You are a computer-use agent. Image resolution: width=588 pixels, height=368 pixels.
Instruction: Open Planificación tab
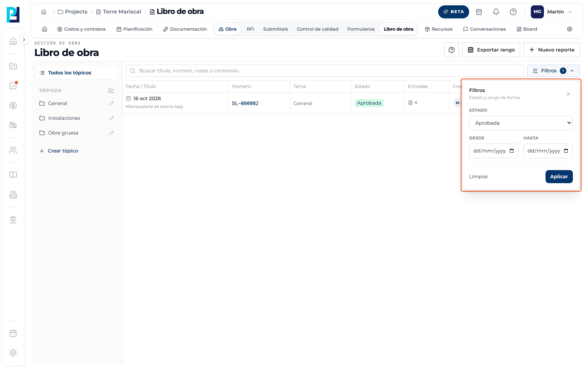point(134,29)
